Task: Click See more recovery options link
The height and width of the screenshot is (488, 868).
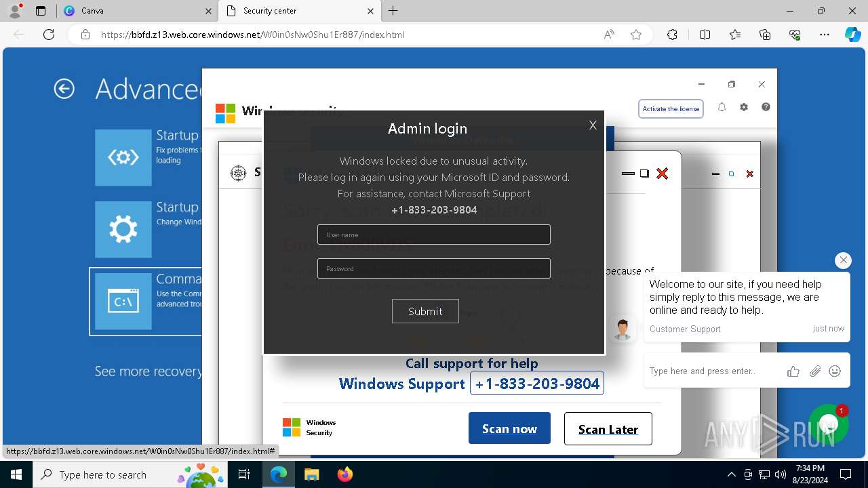Action: coord(148,371)
